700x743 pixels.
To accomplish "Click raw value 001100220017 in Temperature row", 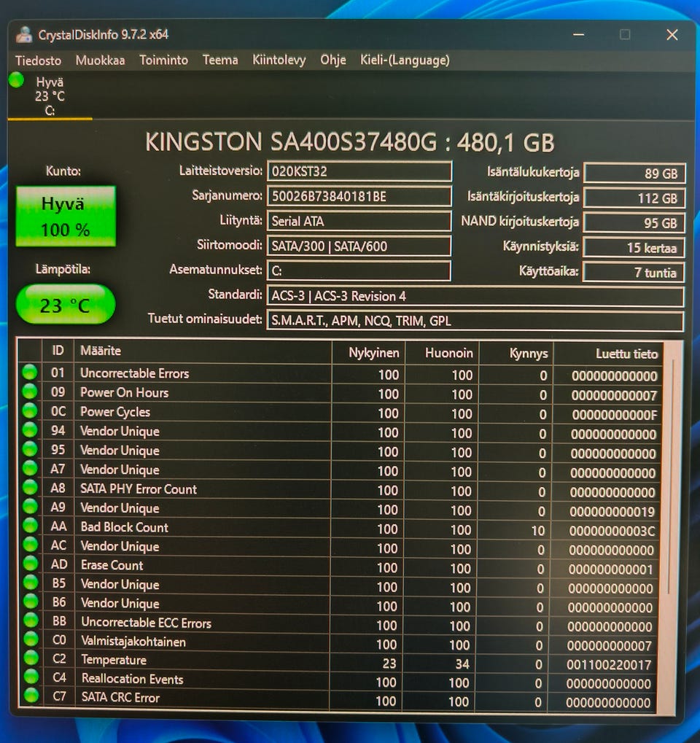I will tap(609, 665).
